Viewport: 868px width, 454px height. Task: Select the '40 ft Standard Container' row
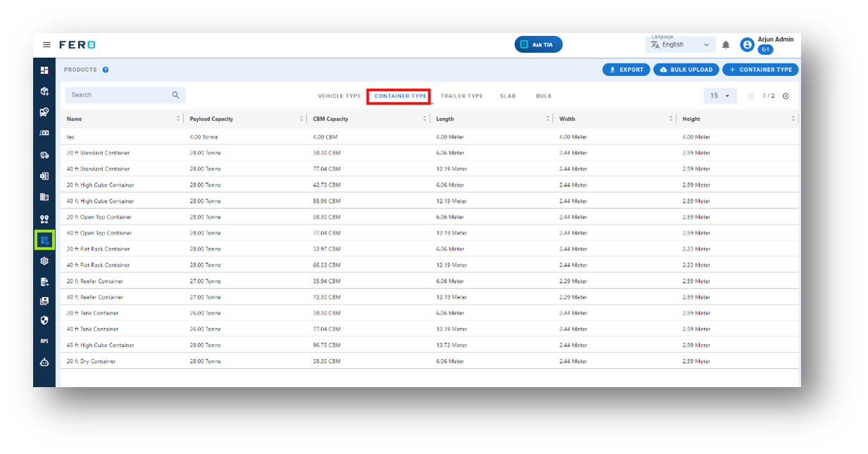tap(430, 169)
